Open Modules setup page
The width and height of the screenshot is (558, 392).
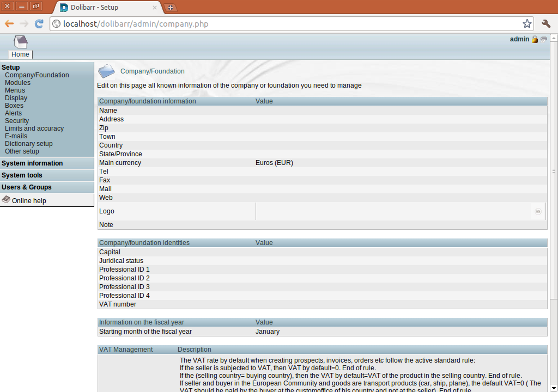click(17, 83)
